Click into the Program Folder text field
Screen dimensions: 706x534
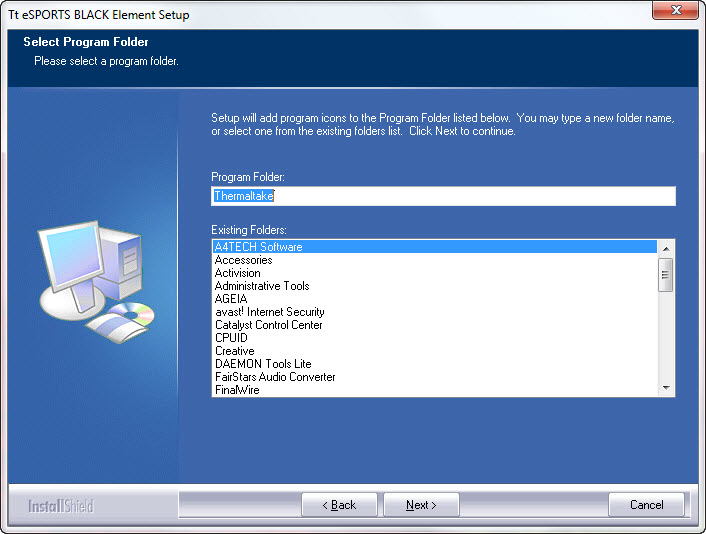coord(443,196)
